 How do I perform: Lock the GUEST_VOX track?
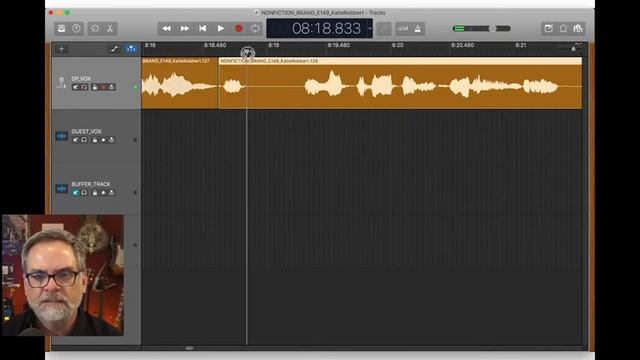(x=95, y=140)
